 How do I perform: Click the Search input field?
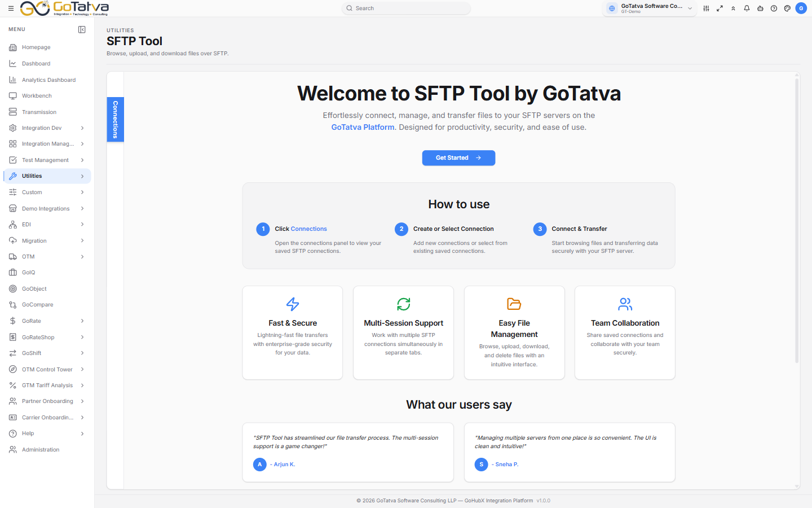tap(406, 8)
